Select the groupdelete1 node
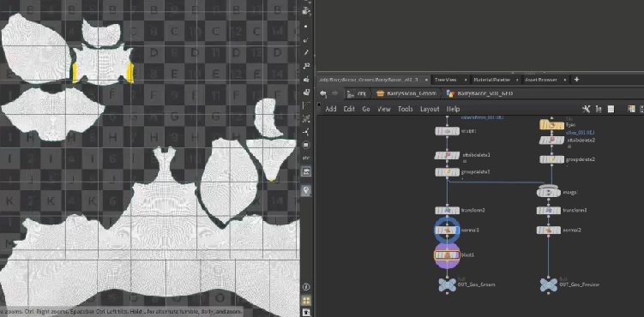The height and width of the screenshot is (317, 644). point(448,172)
